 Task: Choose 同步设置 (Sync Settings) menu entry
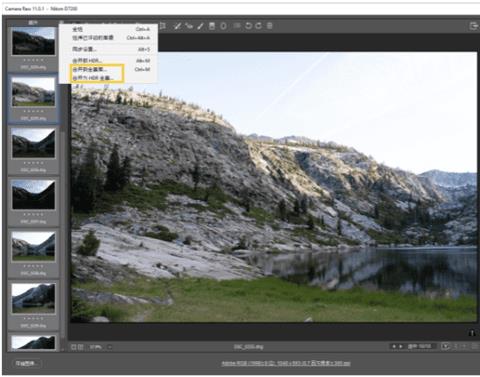pyautogui.click(x=108, y=49)
